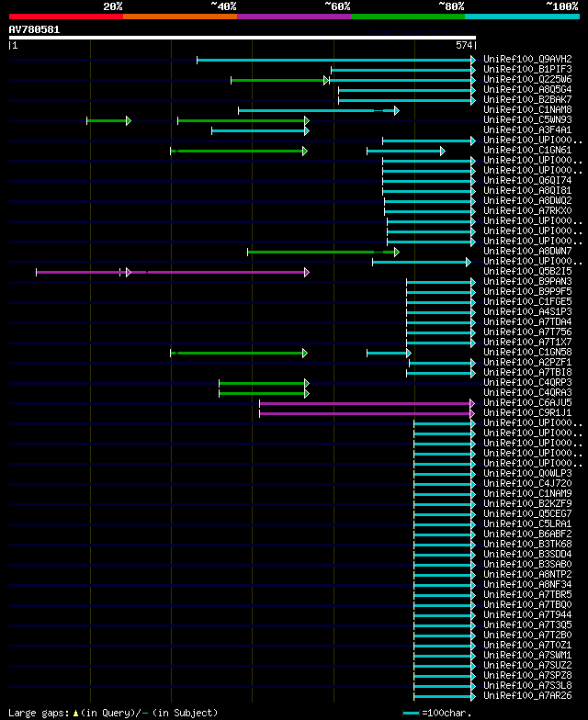This screenshot has width=588, height=720.
Task: Select the UniRef100_C1FGE5 label
Action: click(527, 301)
